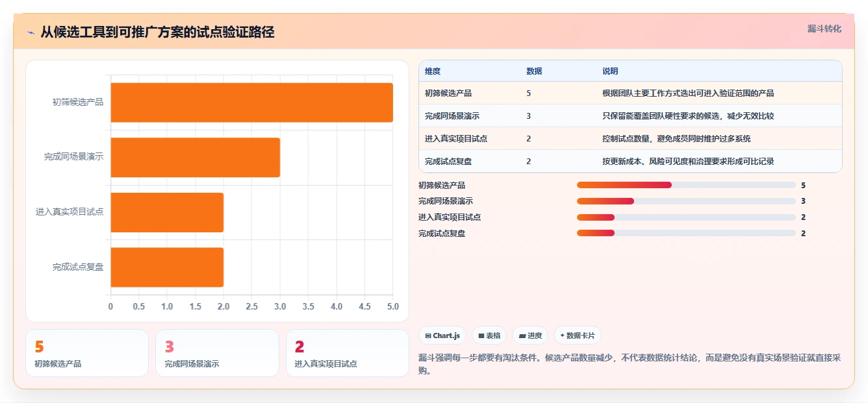This screenshot has height=403, width=868.
Task: Click the 进入真实项目试点 bar in the chart
Action: [167, 212]
